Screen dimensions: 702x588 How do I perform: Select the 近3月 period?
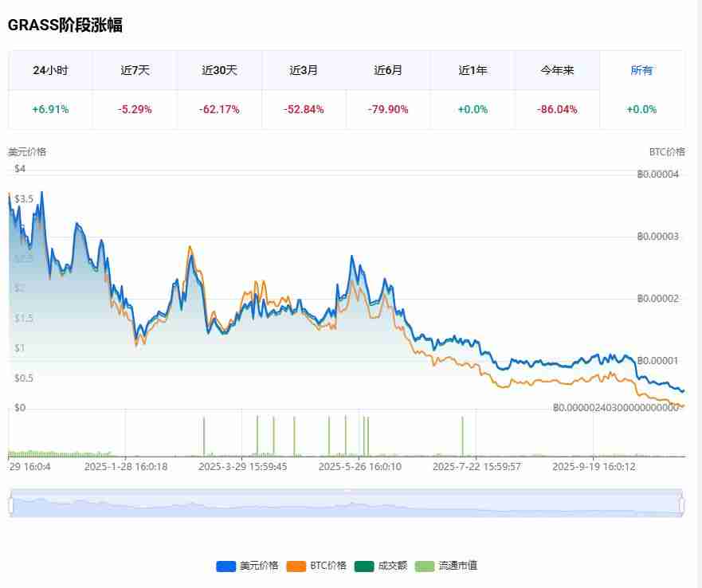[303, 70]
